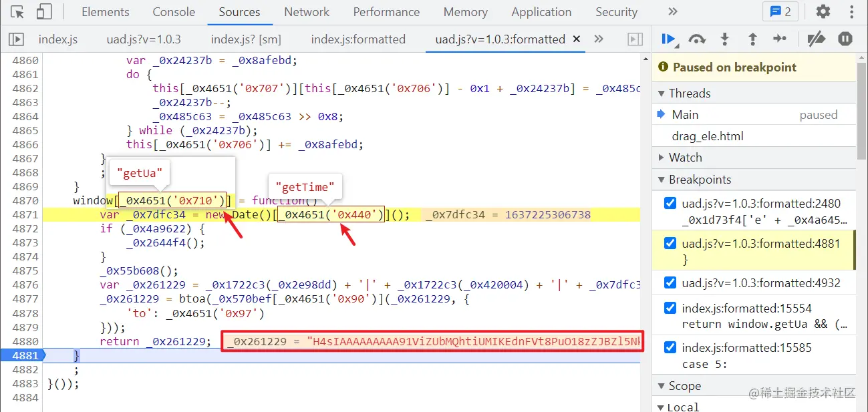Step out of current function
The width and height of the screenshot is (868, 412).
(x=752, y=39)
